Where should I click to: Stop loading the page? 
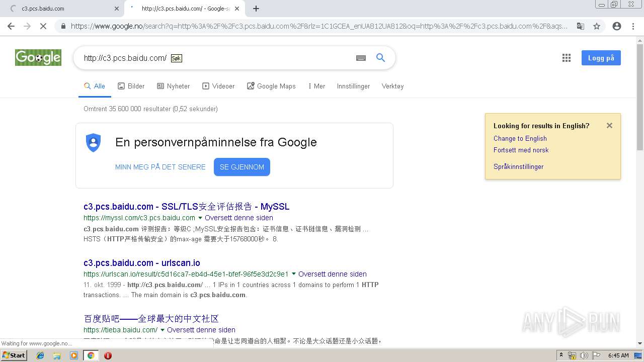click(43, 26)
